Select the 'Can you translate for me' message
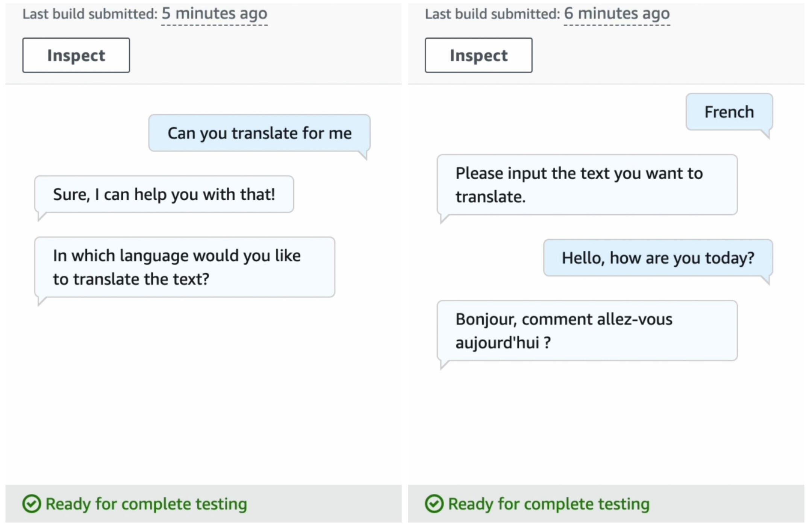Viewport: 812px width, 531px height. point(259,133)
